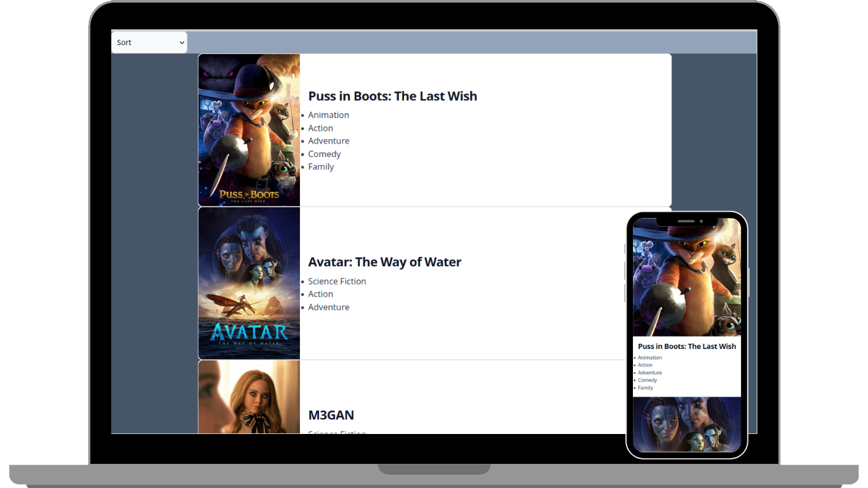Choose Comedy genre on the laptop screen

click(324, 154)
